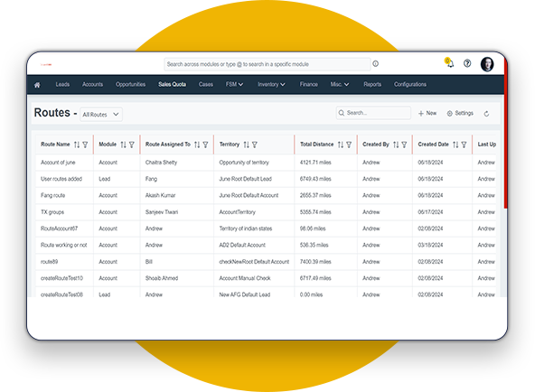
Task: Open route 'User routes added'
Action: 61,179
